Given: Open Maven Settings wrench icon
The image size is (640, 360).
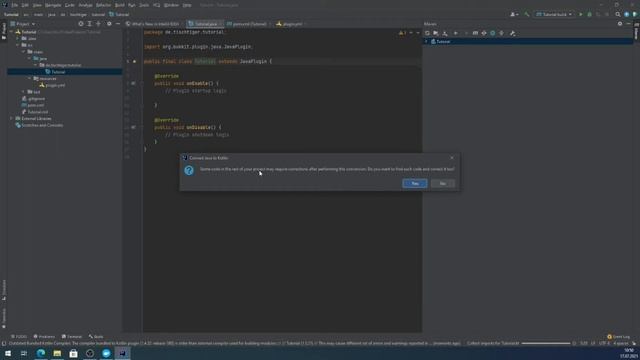Looking at the screenshot, I should [513, 33].
